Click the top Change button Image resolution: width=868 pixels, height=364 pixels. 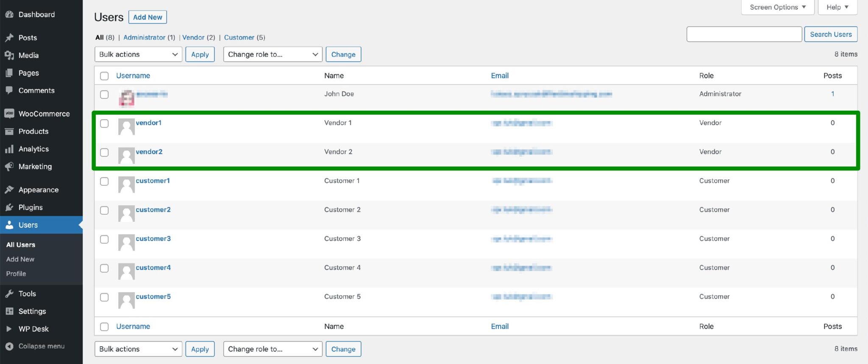coord(343,54)
